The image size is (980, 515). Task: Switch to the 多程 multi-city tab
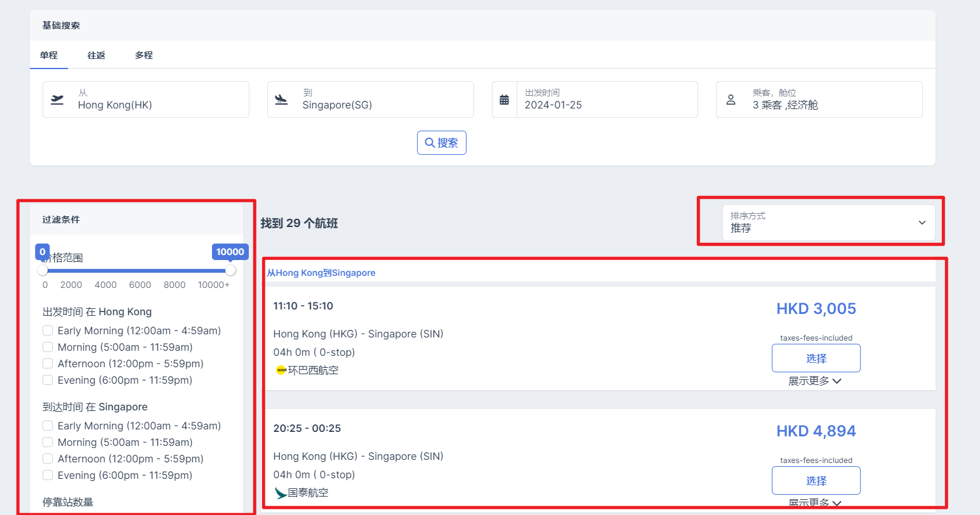pyautogui.click(x=144, y=55)
